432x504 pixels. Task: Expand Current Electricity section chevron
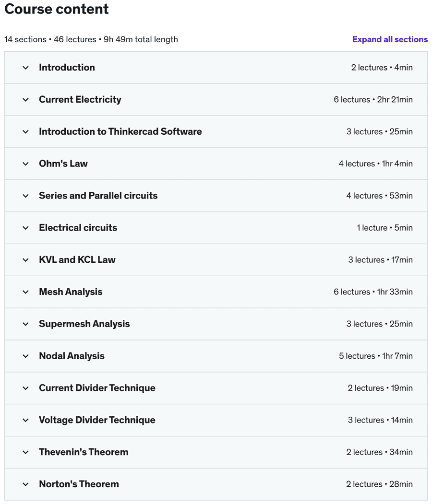click(26, 100)
